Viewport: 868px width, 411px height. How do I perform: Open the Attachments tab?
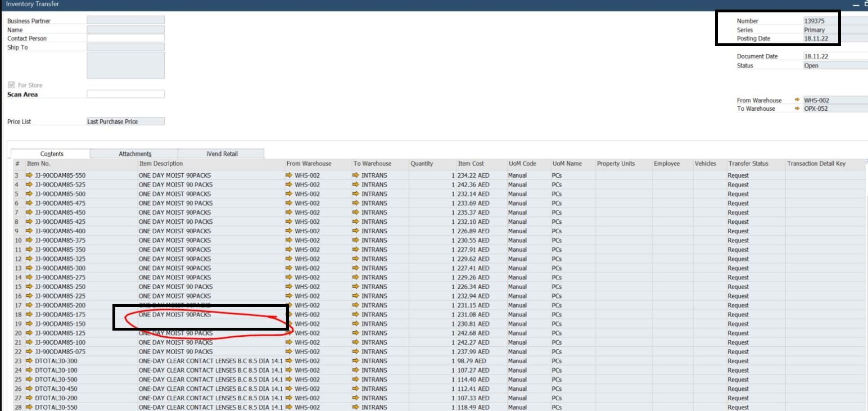point(135,153)
